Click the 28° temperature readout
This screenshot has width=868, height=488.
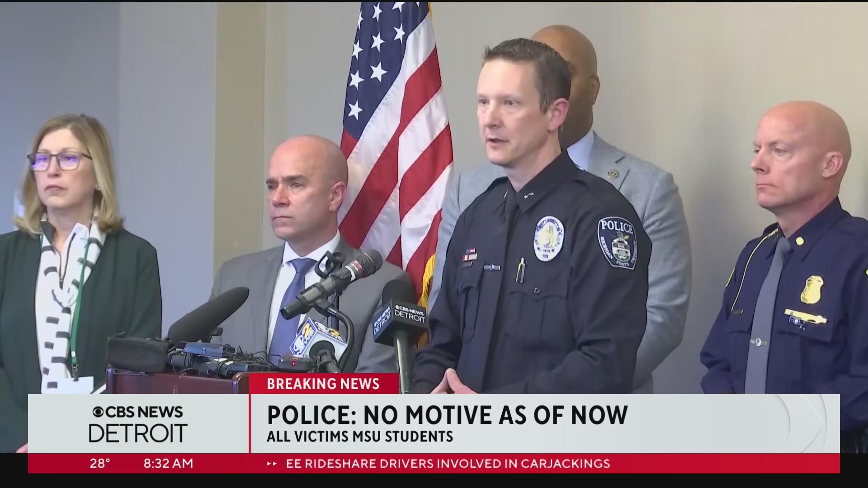click(x=100, y=463)
